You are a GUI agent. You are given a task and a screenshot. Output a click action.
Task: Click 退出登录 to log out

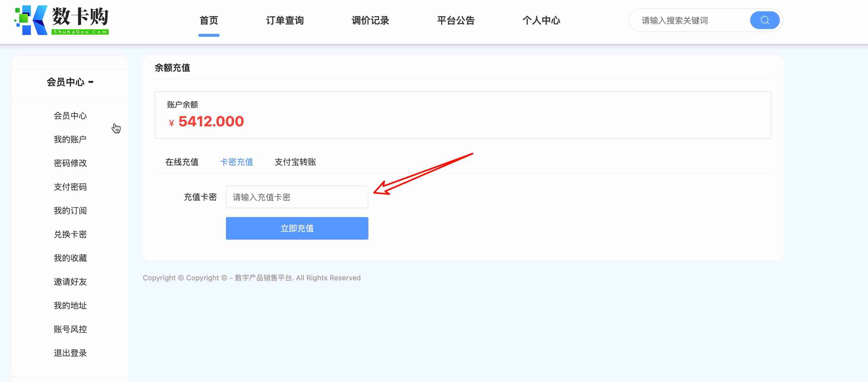(x=70, y=353)
